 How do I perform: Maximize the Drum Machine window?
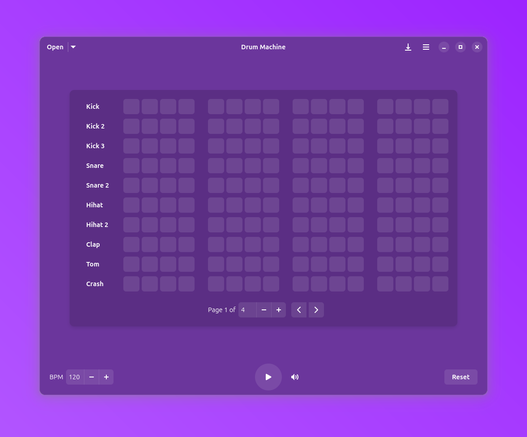(x=460, y=47)
